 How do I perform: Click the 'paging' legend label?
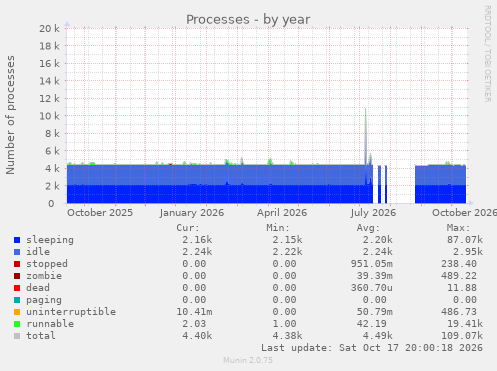point(44,300)
